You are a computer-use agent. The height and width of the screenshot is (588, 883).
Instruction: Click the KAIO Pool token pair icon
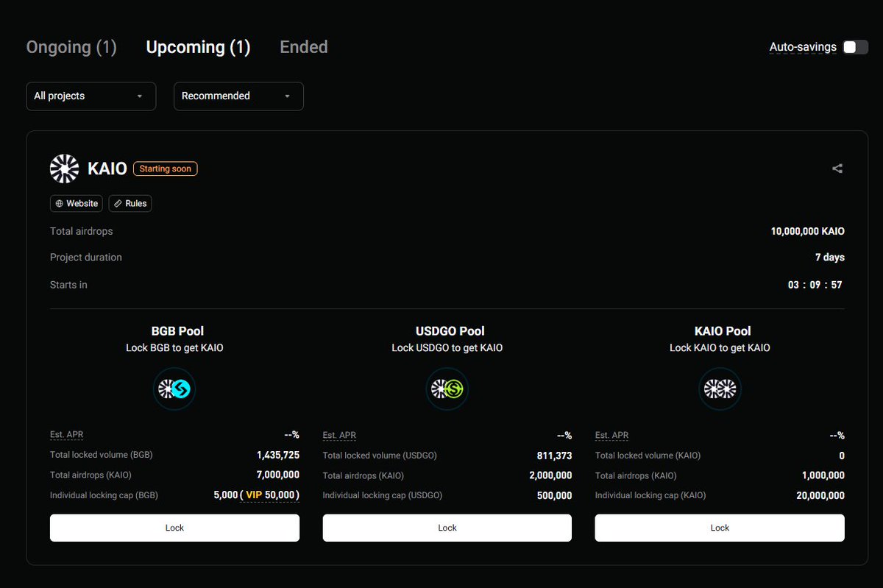[720, 389]
